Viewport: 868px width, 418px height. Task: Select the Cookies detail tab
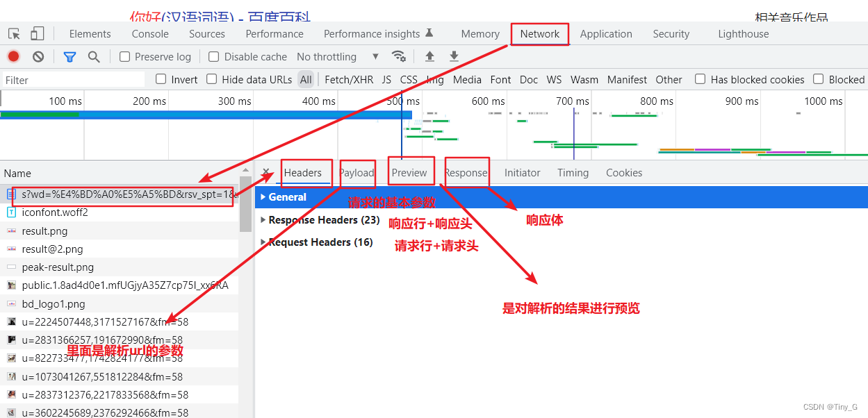[624, 173]
